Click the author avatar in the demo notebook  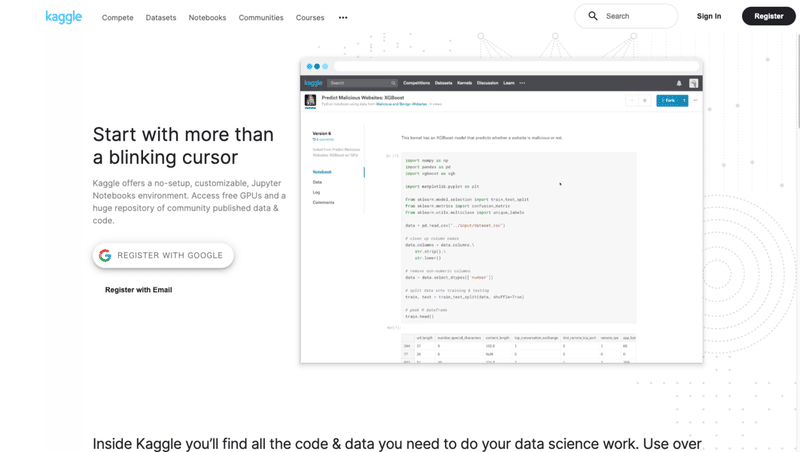[x=310, y=101]
